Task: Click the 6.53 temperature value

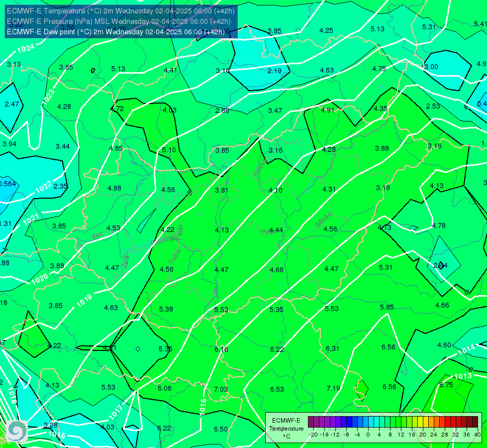Action: pyautogui.click(x=277, y=389)
